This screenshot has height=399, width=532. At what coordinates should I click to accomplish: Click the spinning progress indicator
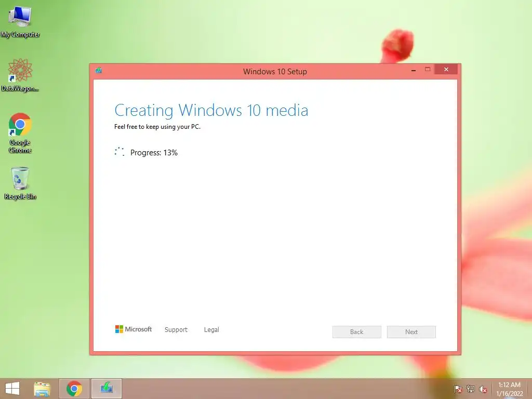coord(119,152)
